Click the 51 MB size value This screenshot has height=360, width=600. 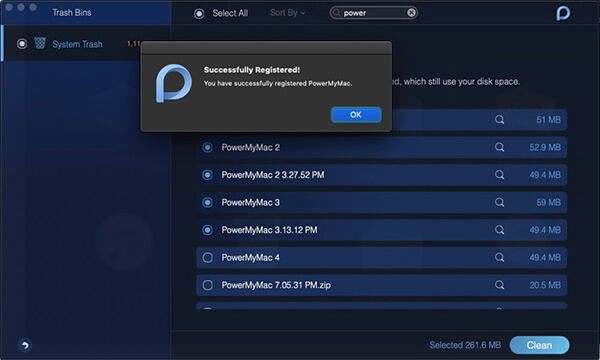[548, 120]
